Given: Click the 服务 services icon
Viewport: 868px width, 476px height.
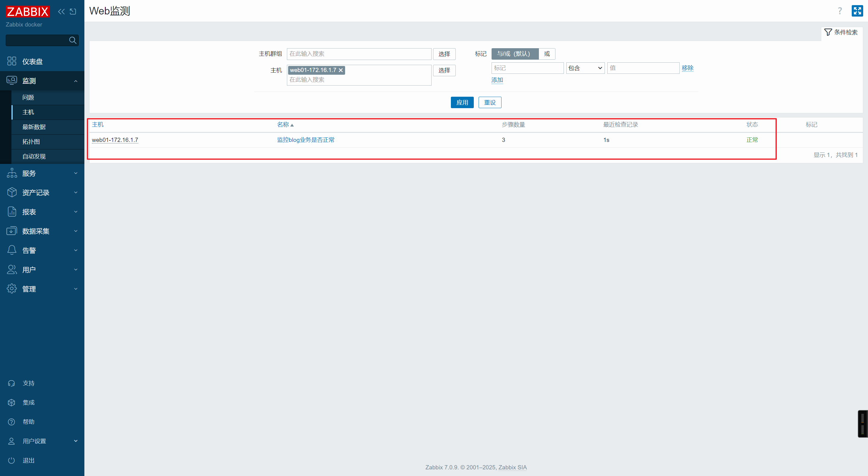Looking at the screenshot, I should click(12, 173).
